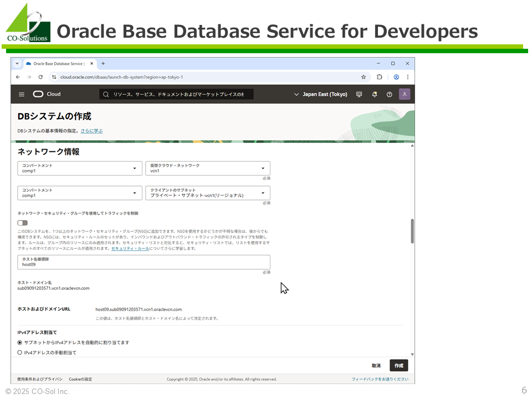Click the page vertical scrollbar thumb
Image resolution: width=532 pixels, height=399 pixels.
[412, 232]
